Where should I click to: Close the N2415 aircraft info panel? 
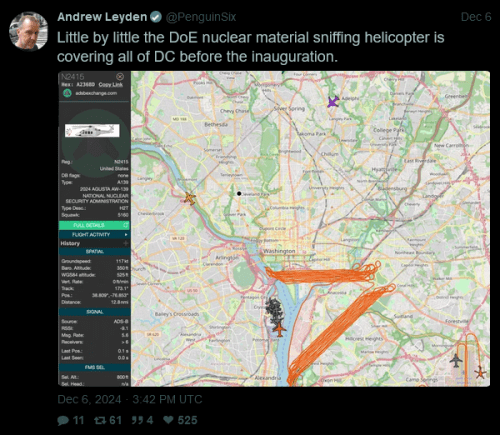click(x=120, y=77)
